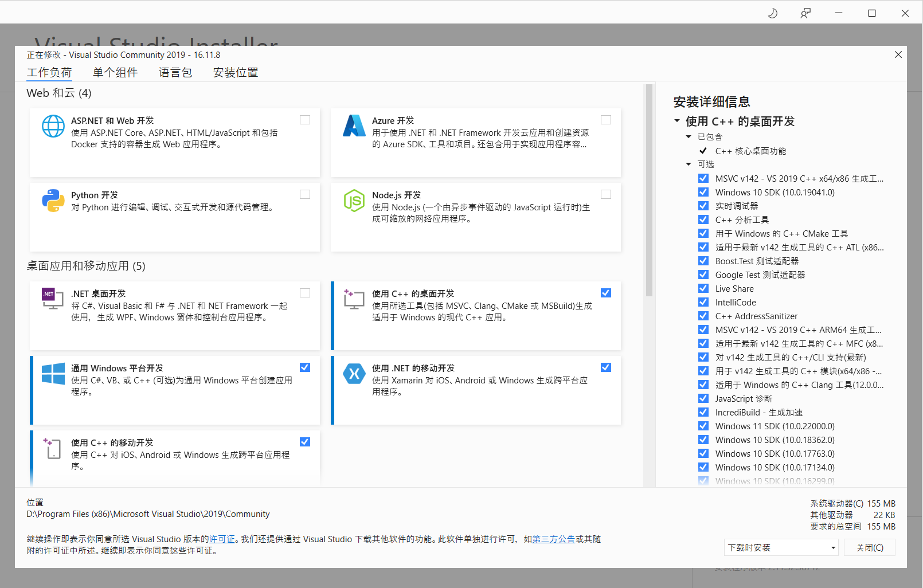Collapse the 可选 tree node
Screen dimensions: 923x588
pos(689,164)
